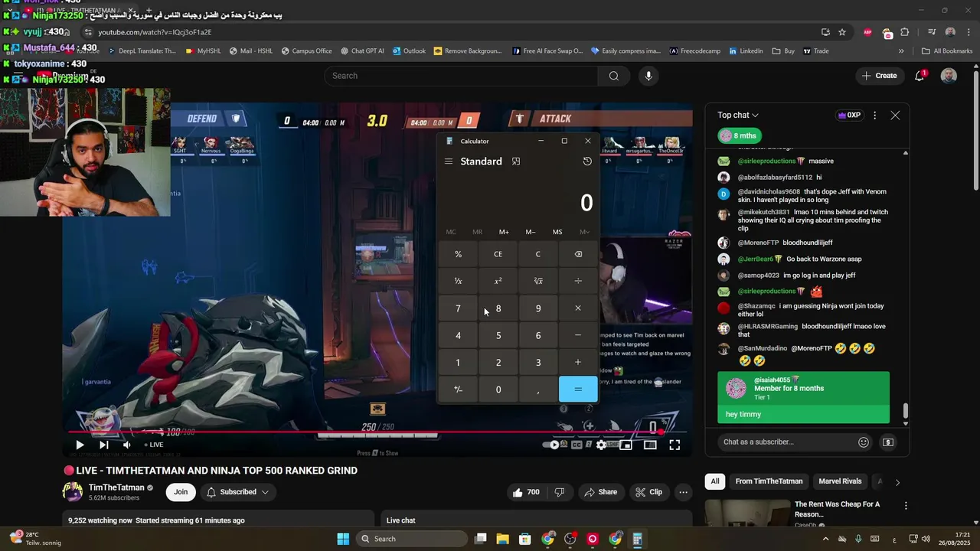Screen dimensions: 980x551
Task: Search YouTube with the magnifier button
Action: coord(613,76)
